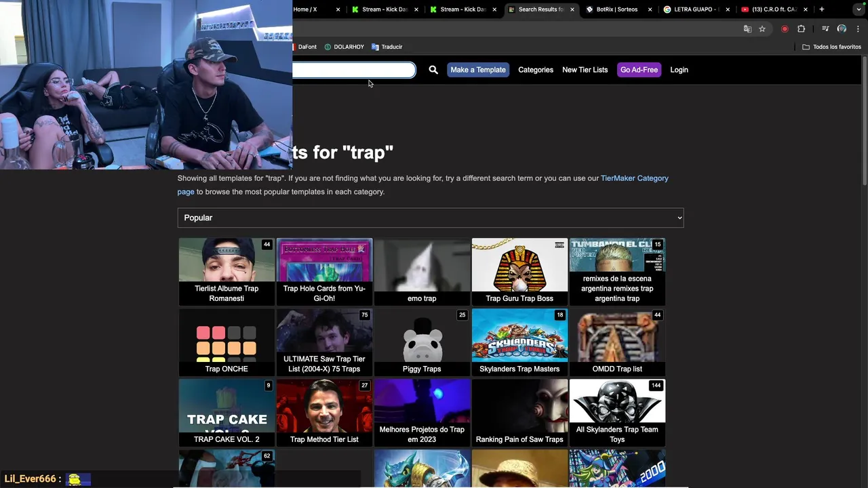Open remixes de la escena argentina template
This screenshot has height=488, width=868.
617,272
